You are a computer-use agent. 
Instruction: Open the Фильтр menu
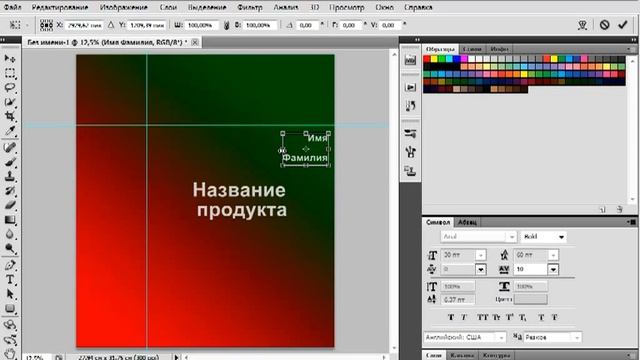click(250, 7)
